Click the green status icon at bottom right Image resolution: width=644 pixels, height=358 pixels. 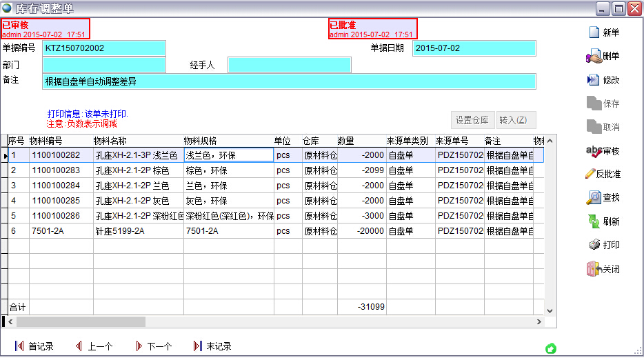coord(551,348)
